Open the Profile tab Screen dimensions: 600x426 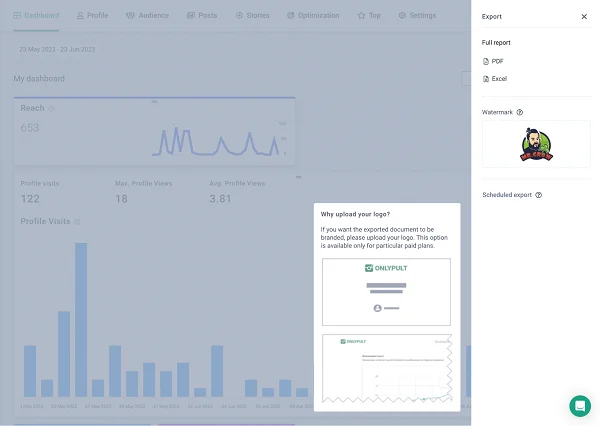pos(92,16)
